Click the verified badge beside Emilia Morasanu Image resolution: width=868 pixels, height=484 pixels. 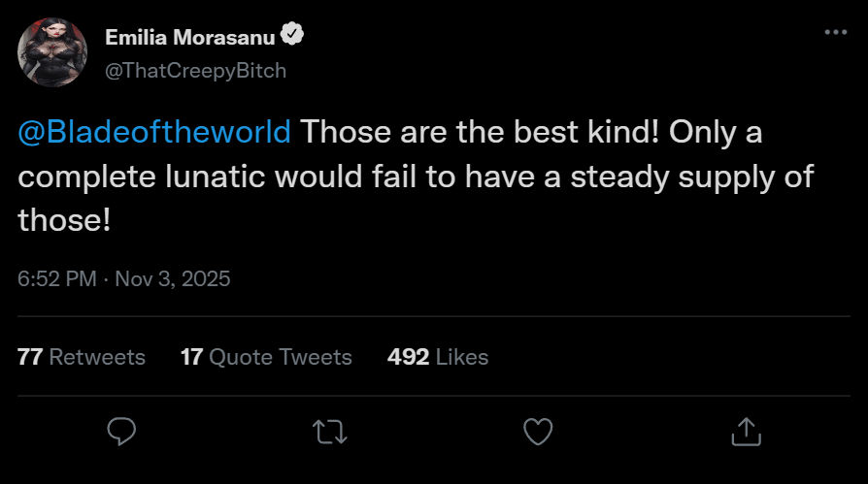(292, 36)
